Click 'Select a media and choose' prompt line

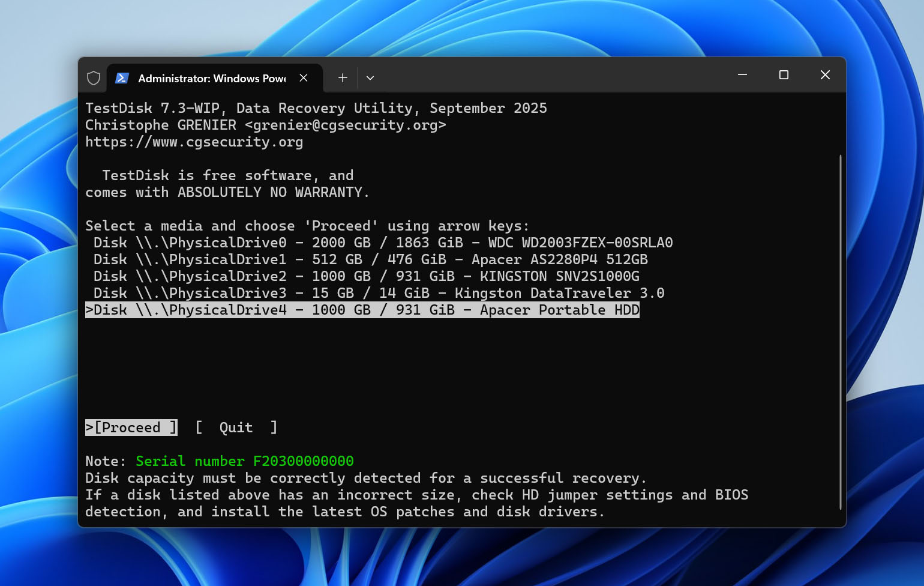pos(307,226)
